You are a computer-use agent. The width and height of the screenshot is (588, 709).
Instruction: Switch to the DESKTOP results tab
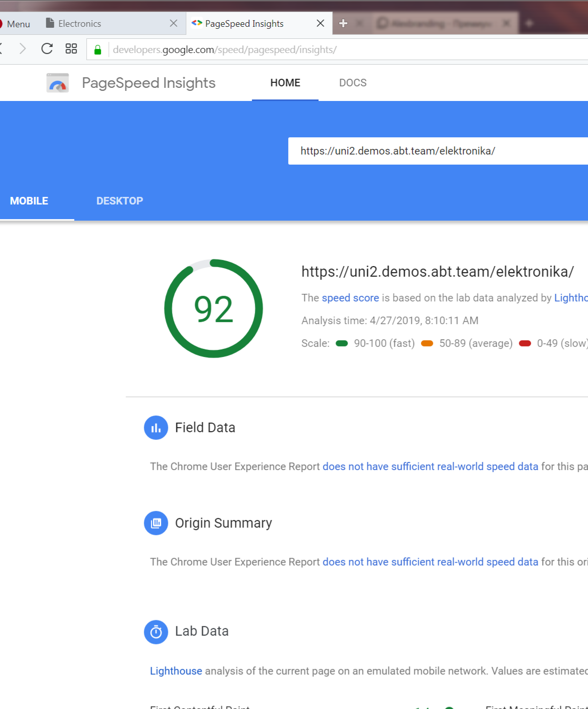(120, 201)
